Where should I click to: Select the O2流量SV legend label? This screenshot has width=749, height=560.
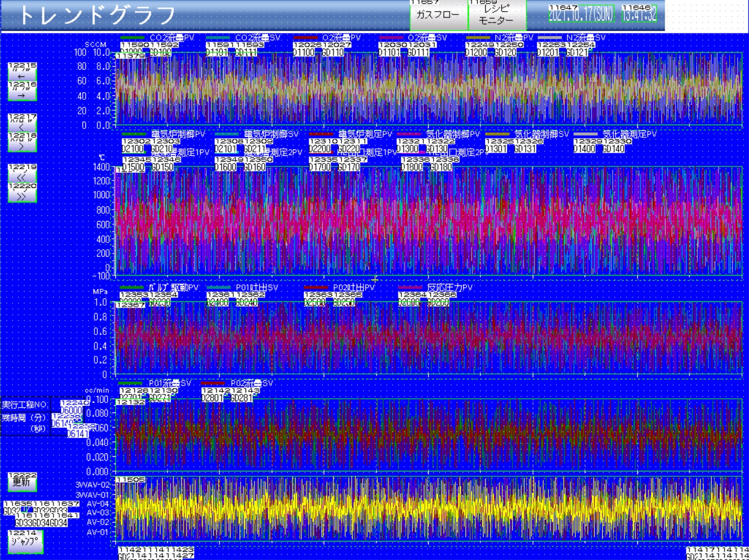(x=427, y=37)
